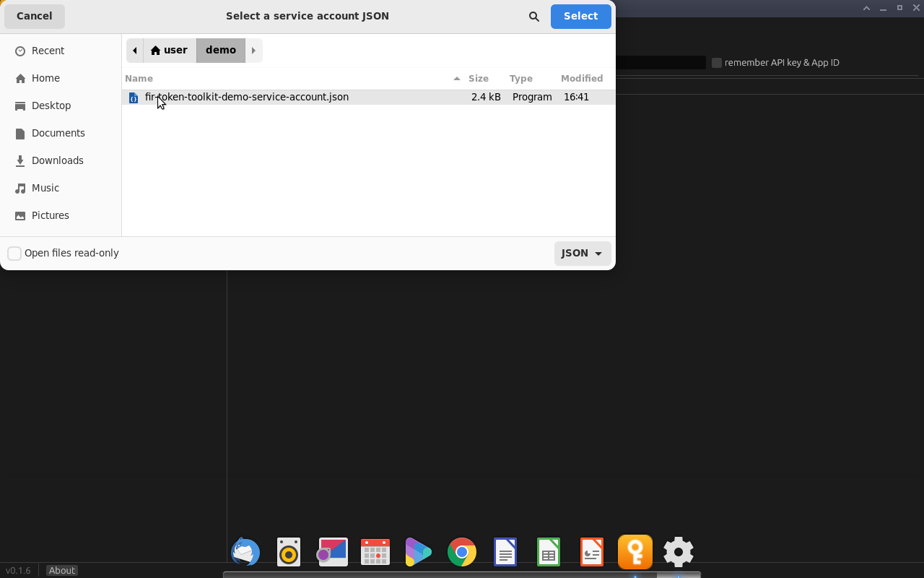
Task: Click the Documents icon in sidebar
Action: 20,134
